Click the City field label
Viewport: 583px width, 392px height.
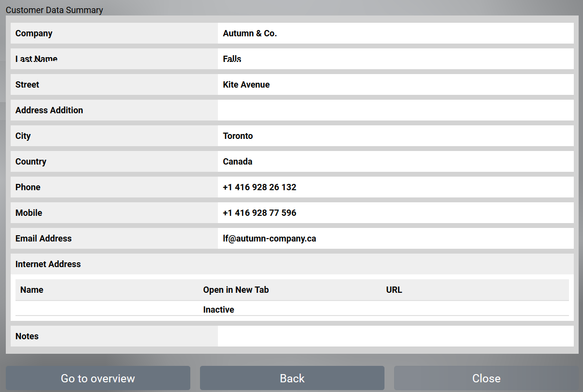(23, 136)
